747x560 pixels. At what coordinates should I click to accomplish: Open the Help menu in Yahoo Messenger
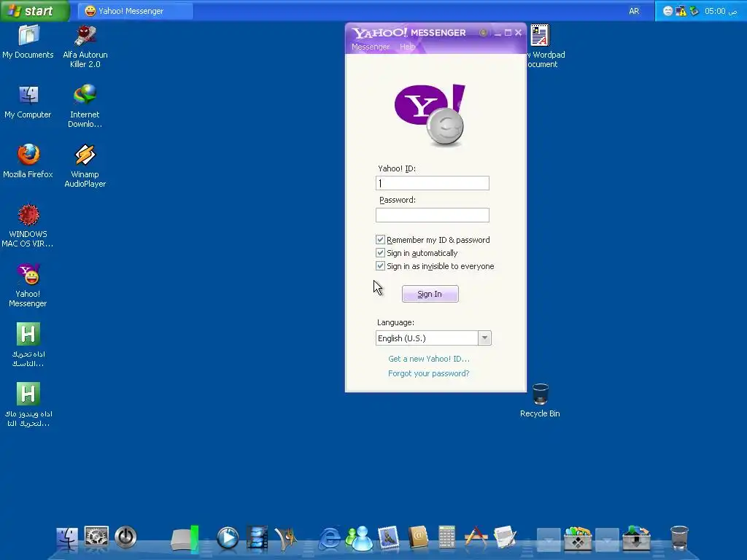pyautogui.click(x=407, y=47)
